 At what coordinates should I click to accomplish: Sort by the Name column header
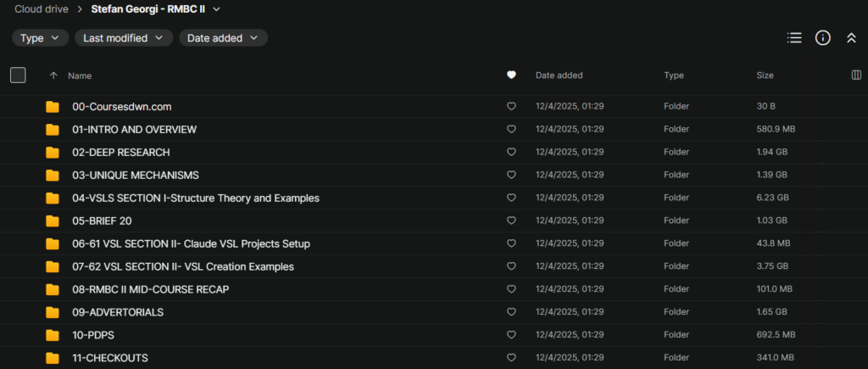tap(80, 75)
